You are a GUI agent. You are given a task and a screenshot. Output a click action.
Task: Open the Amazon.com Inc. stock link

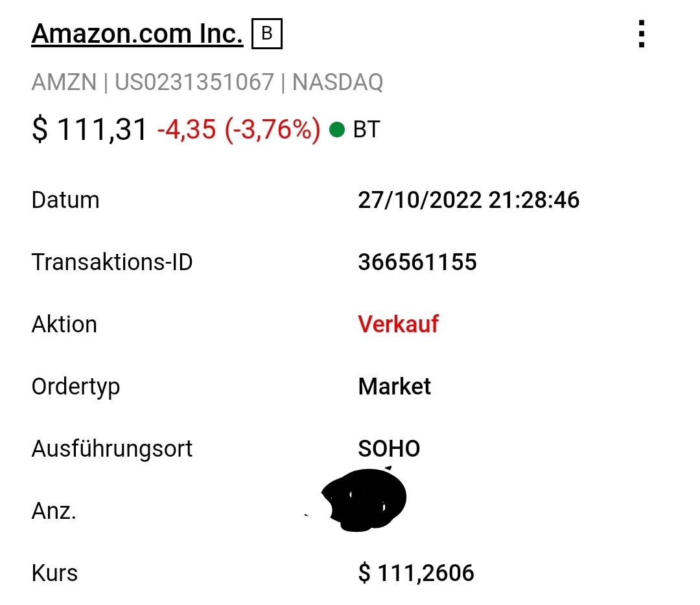click(137, 34)
